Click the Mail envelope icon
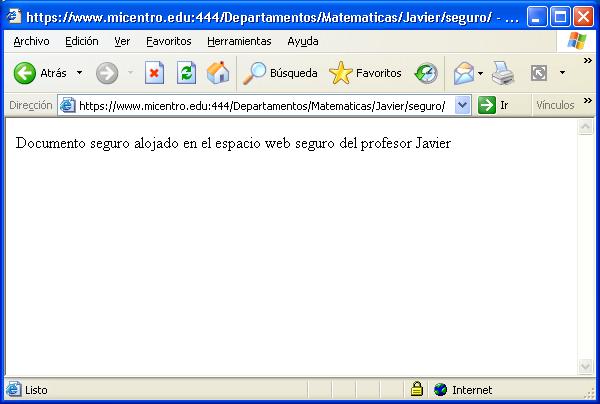 pyautogui.click(x=462, y=73)
